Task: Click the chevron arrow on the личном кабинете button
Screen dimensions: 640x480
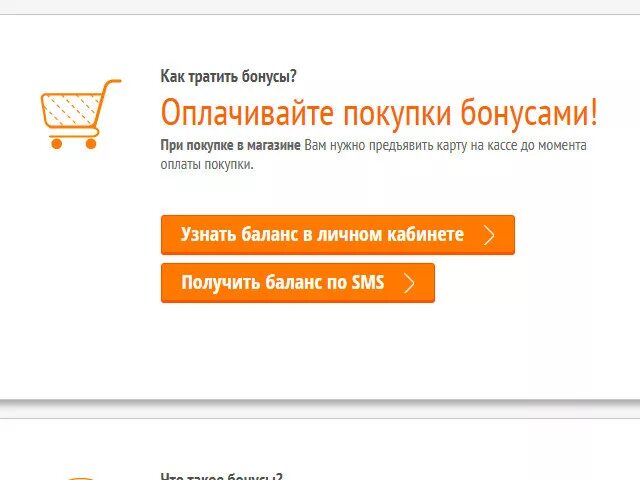Action: (x=489, y=235)
